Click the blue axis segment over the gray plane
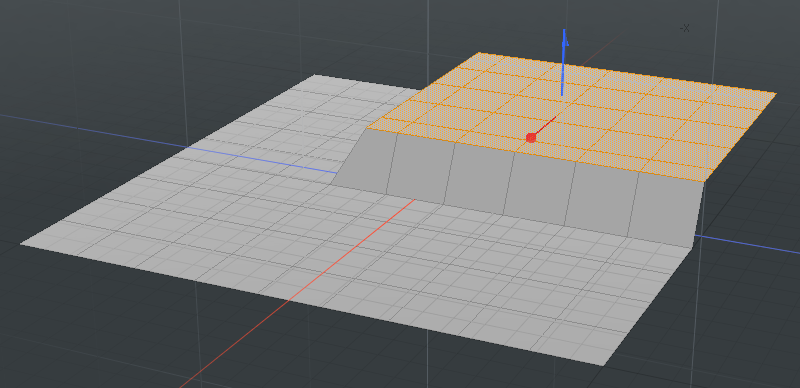Viewport: 800px width, 388px height. click(261, 160)
